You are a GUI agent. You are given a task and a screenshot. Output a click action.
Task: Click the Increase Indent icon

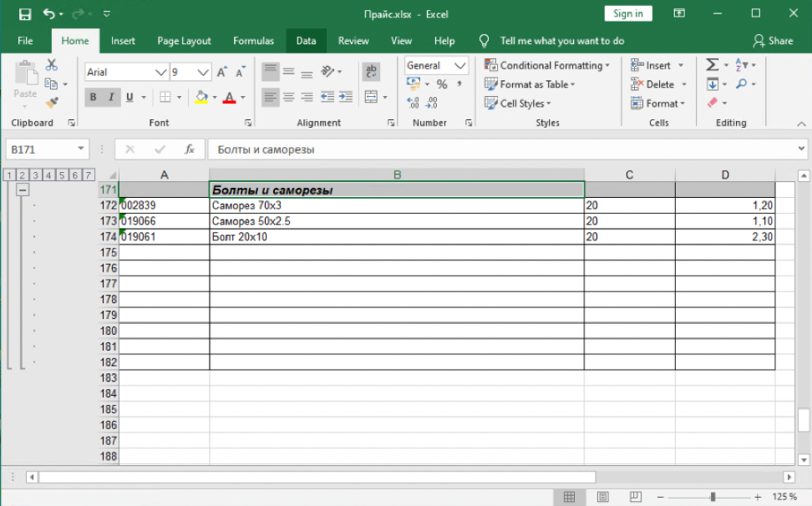(x=345, y=97)
